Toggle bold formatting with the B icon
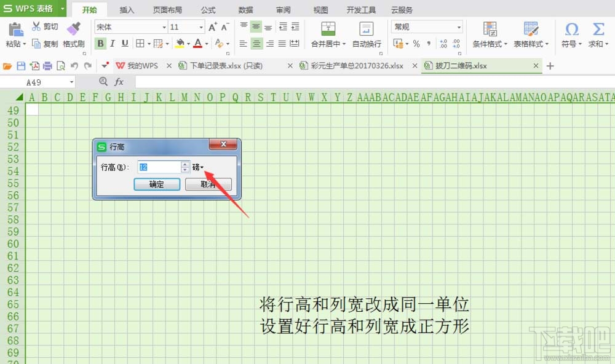Image resolution: width=615 pixels, height=364 pixels. point(100,43)
